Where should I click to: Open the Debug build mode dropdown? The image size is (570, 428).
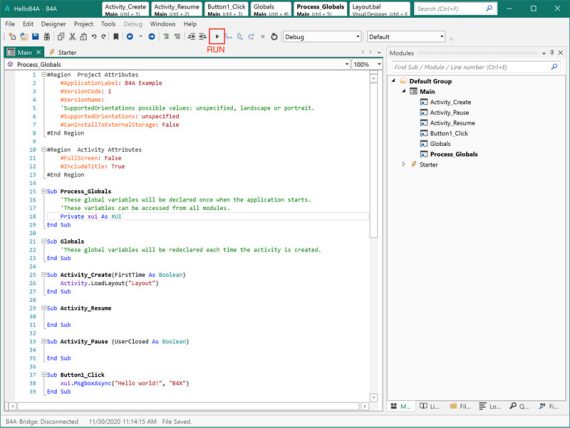[322, 37]
